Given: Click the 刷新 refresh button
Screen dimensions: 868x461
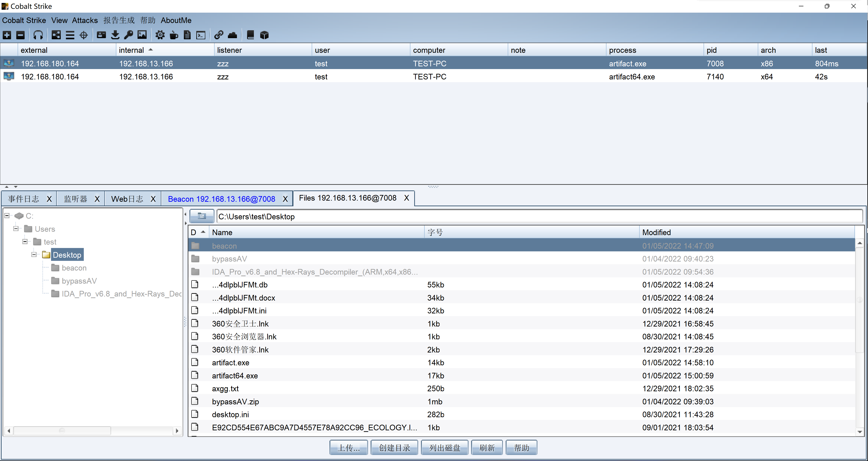Looking at the screenshot, I should coord(487,447).
